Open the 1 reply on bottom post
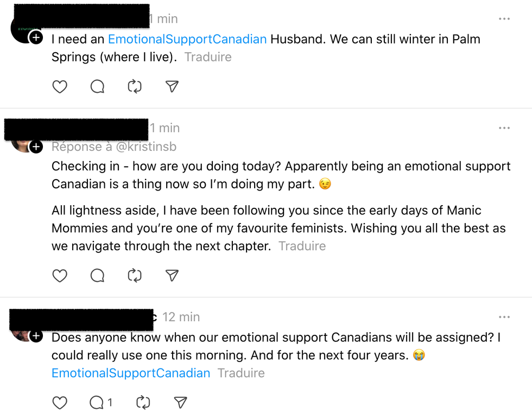 101,403
